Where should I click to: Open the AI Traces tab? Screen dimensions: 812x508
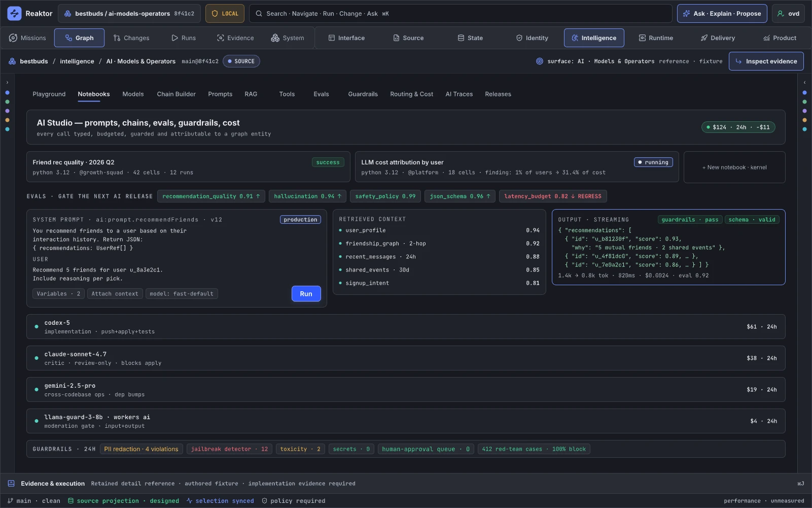pos(459,94)
